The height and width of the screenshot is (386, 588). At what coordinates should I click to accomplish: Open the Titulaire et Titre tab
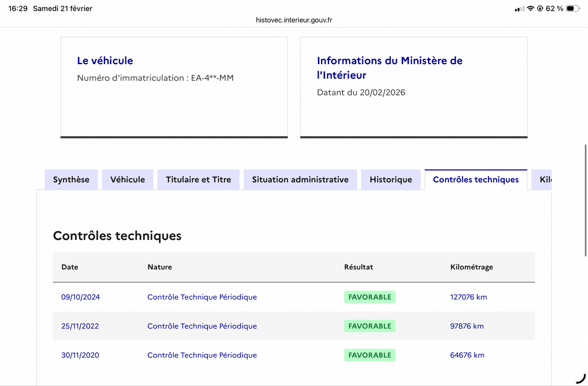point(198,180)
